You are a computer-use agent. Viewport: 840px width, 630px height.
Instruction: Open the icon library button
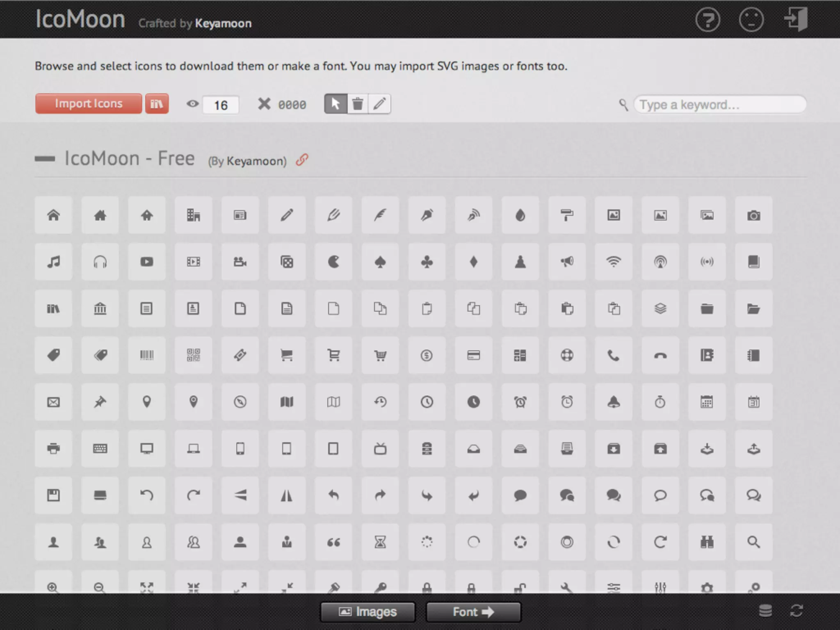(x=157, y=104)
